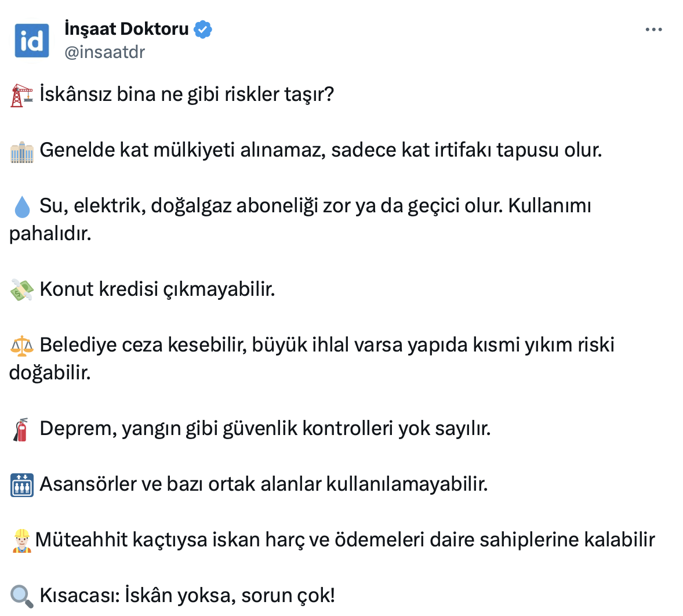This screenshot has width=683, height=616.
Task: Click the construction crane emoji
Action: (x=22, y=95)
